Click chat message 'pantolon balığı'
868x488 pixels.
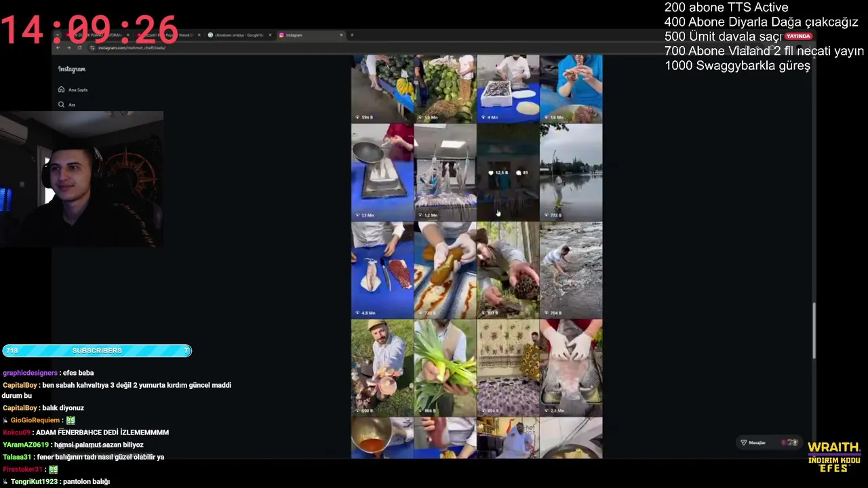coord(86,481)
